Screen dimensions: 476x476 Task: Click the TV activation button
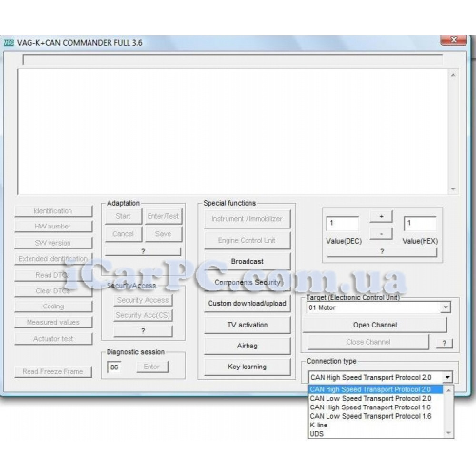[247, 325]
